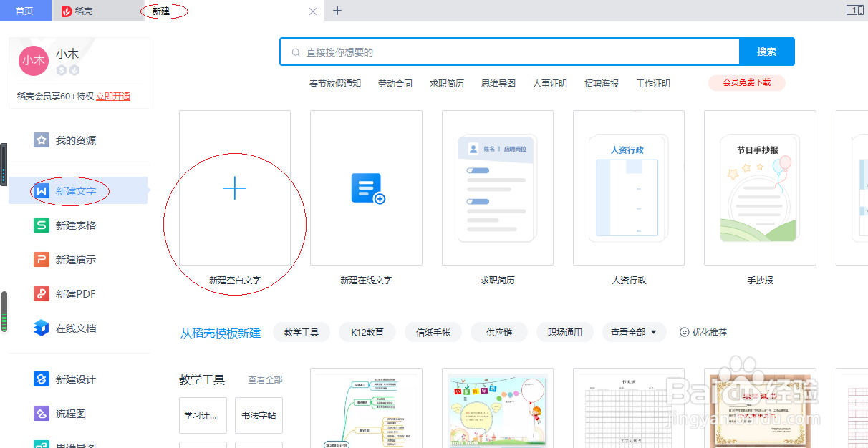
Task: Select the 职场通用 category pill
Action: pyautogui.click(x=565, y=332)
